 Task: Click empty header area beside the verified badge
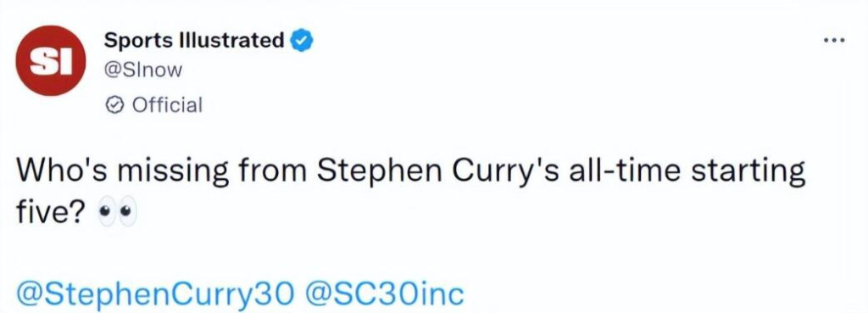coord(554,42)
